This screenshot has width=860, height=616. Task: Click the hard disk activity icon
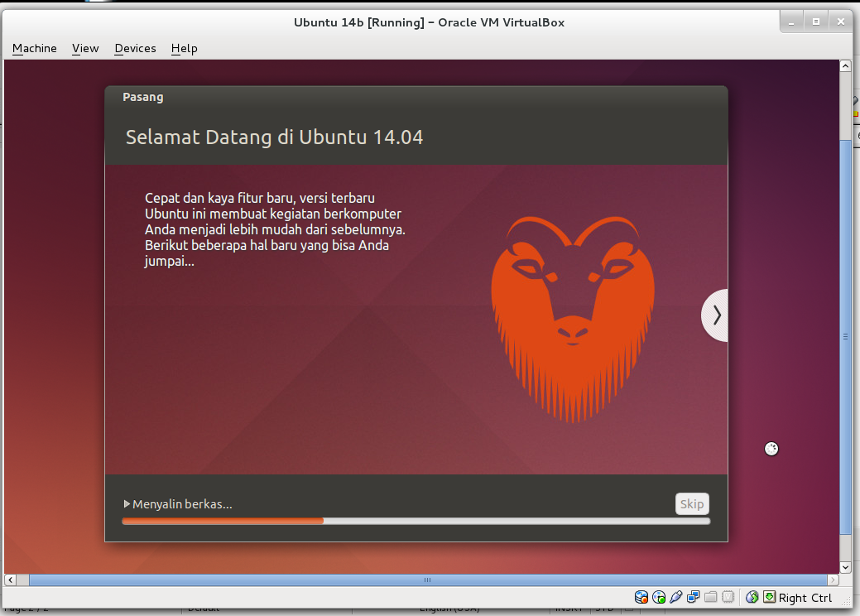(x=641, y=596)
